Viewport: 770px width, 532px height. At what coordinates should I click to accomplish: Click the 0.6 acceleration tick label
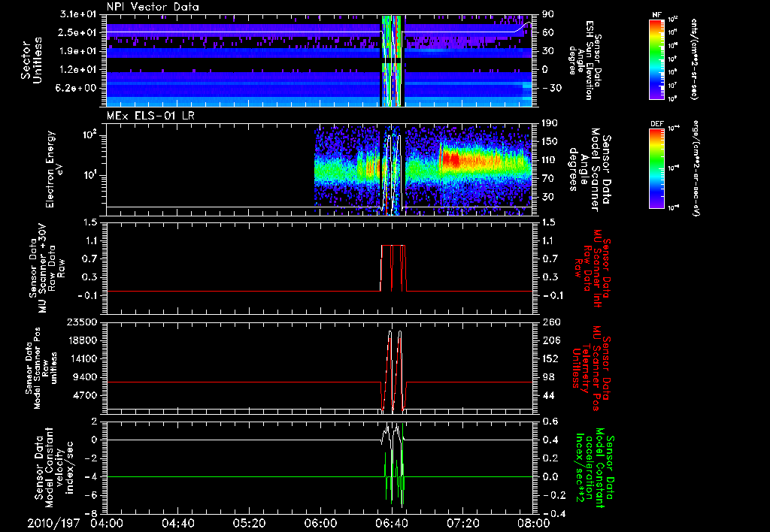pos(550,422)
